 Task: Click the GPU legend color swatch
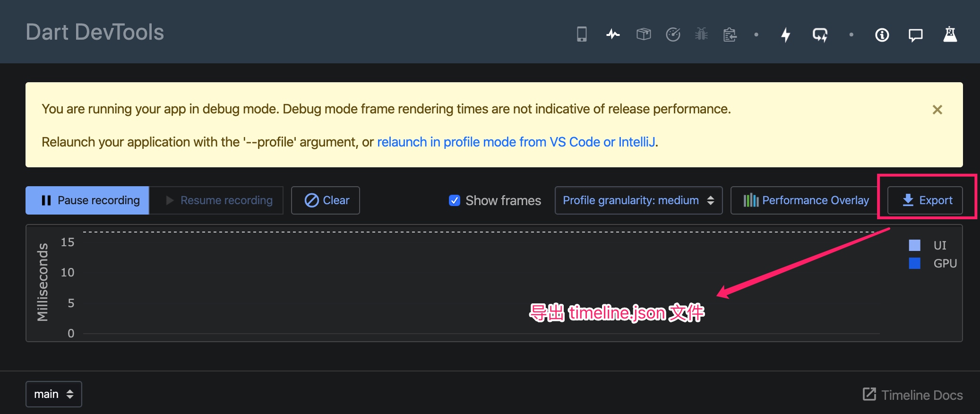[914, 263]
